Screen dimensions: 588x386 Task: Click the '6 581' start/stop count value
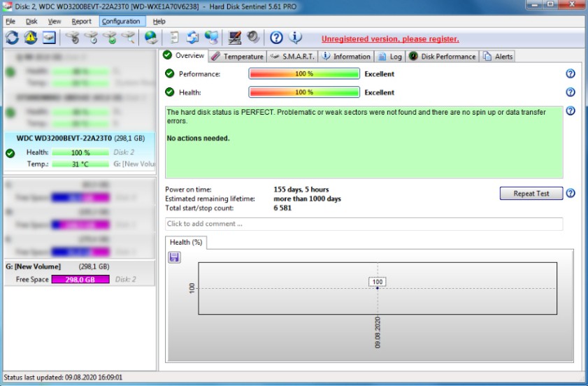click(282, 208)
